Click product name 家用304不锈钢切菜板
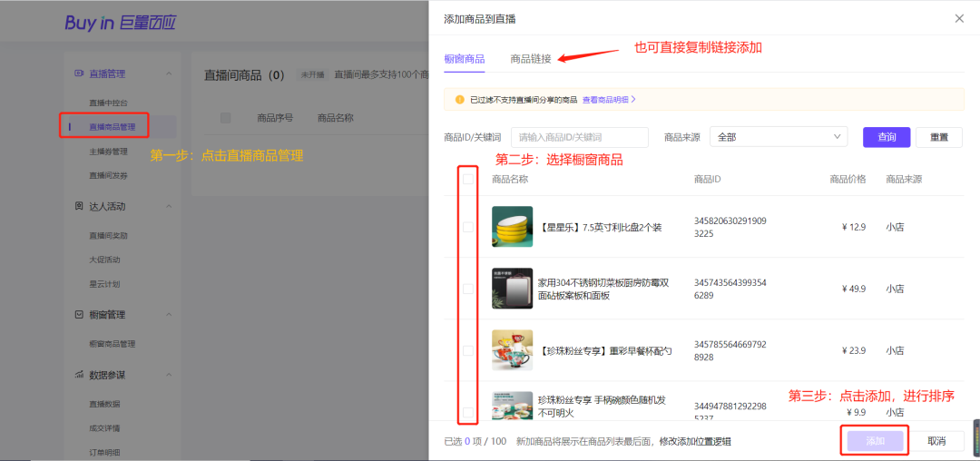 603,289
